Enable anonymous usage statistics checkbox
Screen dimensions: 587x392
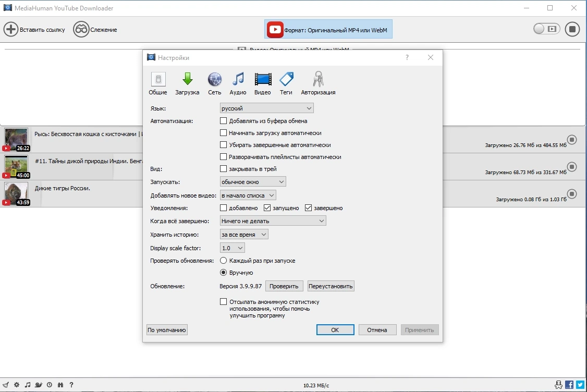click(x=224, y=301)
